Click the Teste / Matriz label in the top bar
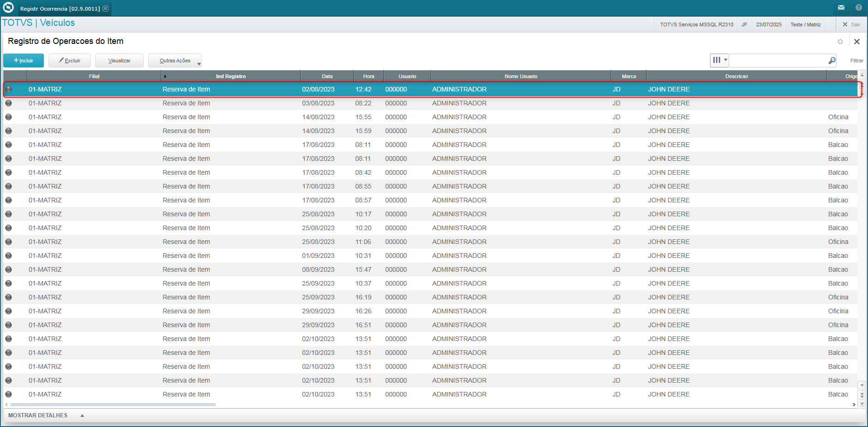 click(x=805, y=24)
